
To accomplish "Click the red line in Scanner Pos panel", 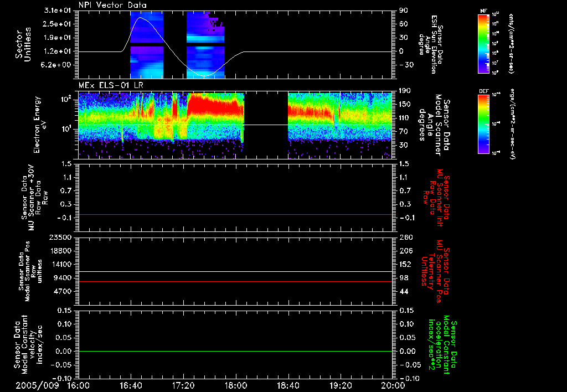I will [235, 281].
